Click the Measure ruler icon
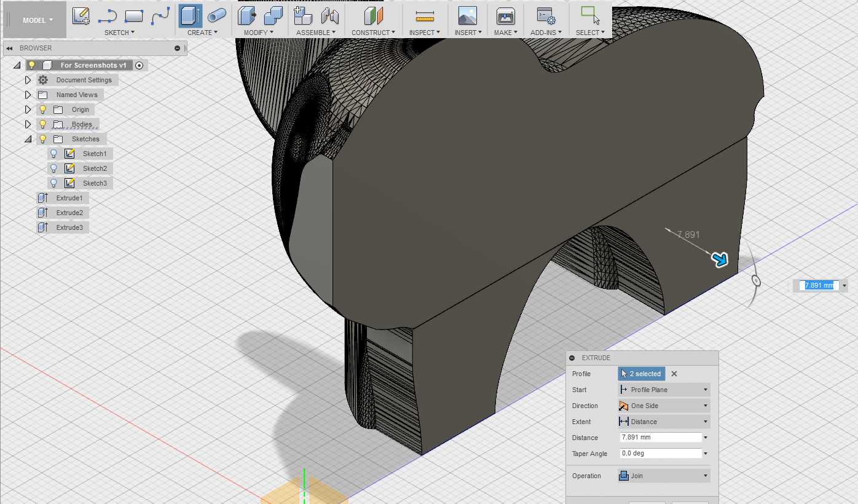 pyautogui.click(x=425, y=16)
